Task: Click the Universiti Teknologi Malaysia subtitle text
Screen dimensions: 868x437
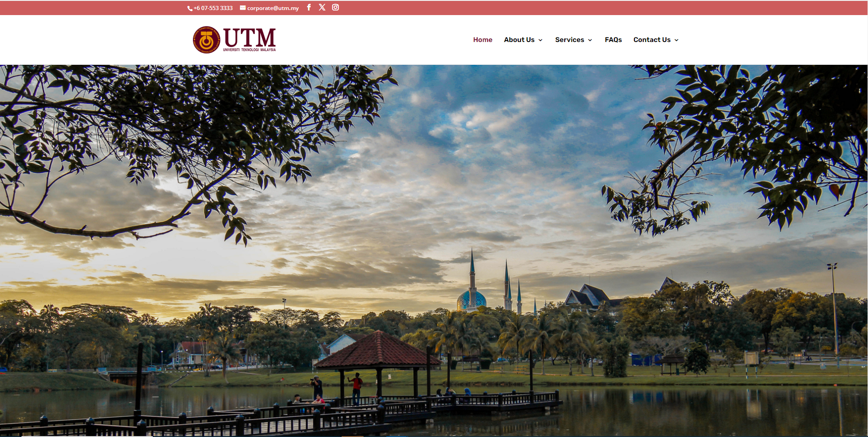Action: point(249,50)
